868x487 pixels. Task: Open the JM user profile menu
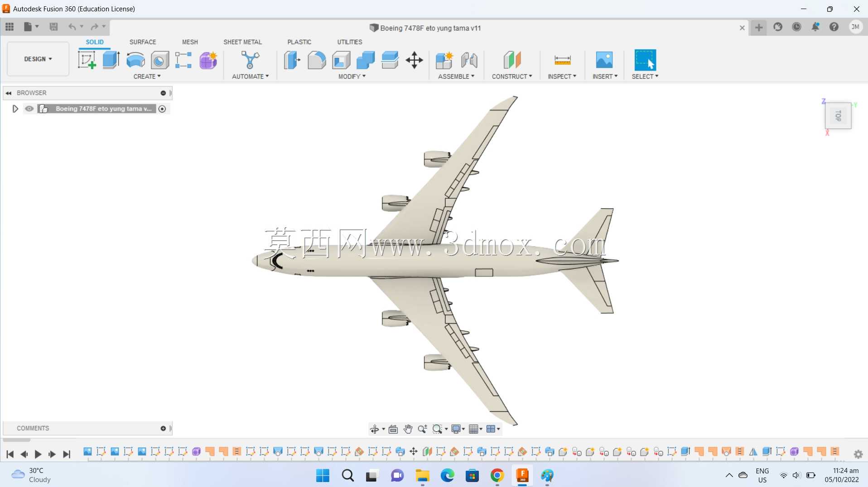(855, 27)
